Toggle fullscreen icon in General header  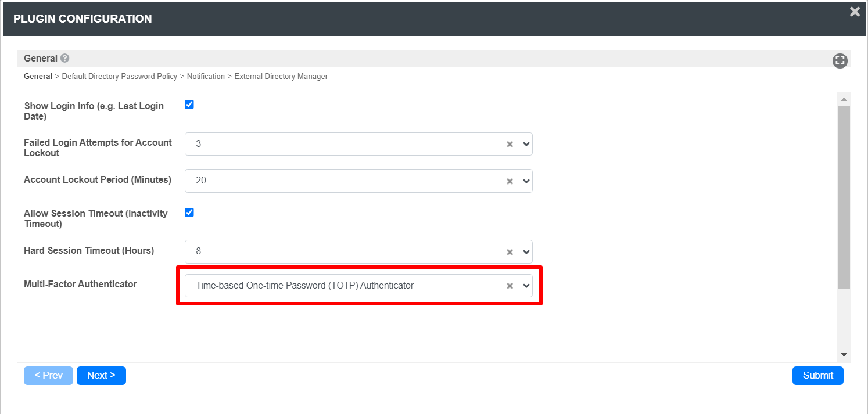[x=840, y=61]
